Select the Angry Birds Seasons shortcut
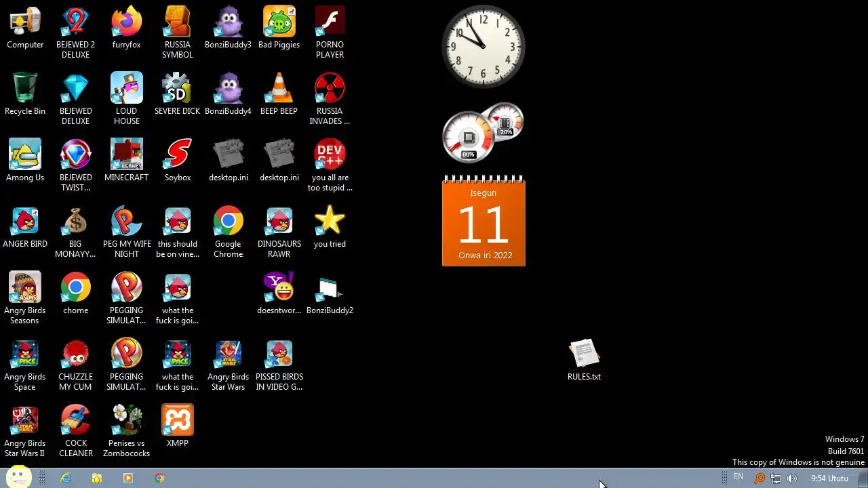This screenshot has width=868, height=488. 25,298
